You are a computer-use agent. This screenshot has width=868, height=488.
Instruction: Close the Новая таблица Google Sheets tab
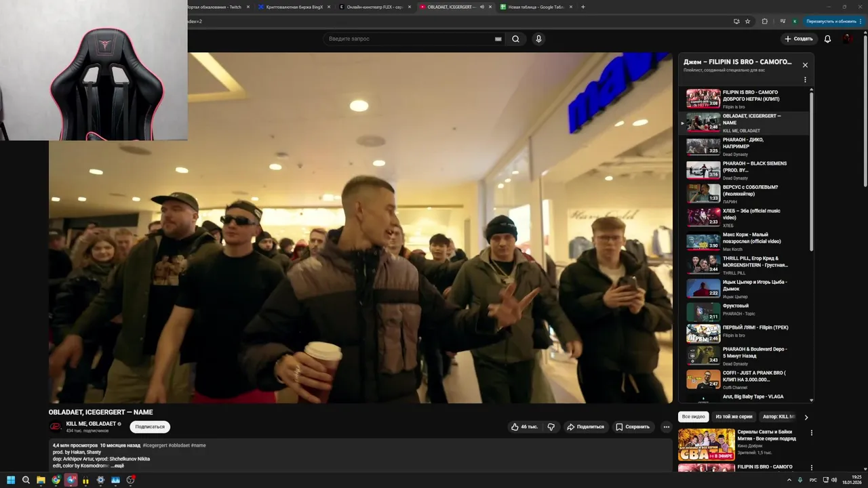571,7
